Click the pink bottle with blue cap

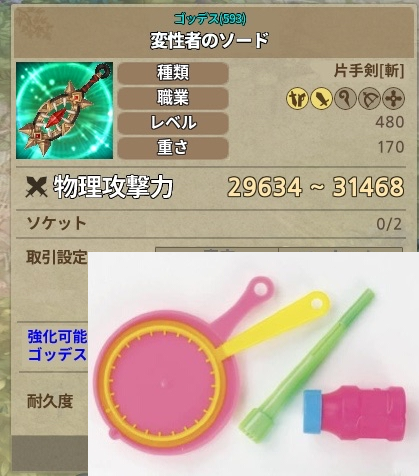point(355,412)
